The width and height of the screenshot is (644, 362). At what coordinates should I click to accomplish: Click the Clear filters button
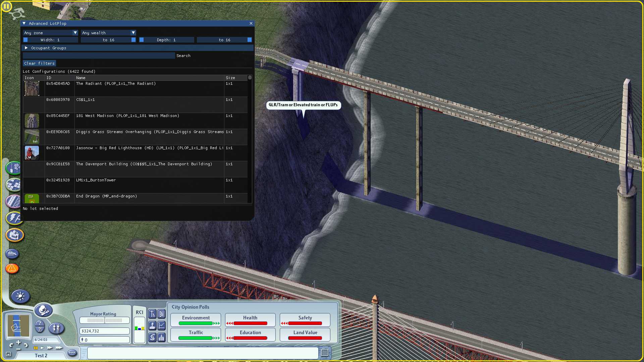pos(39,63)
